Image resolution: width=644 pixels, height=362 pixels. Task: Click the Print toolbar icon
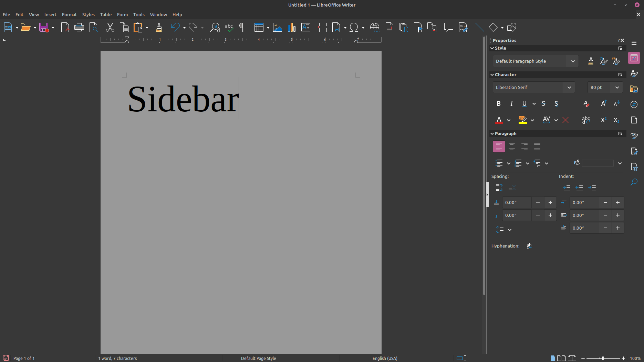[79, 27]
